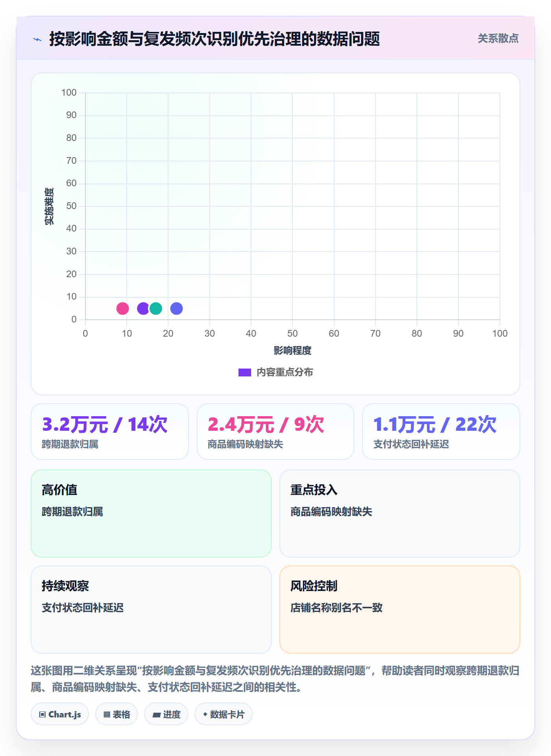
Task: Click the blue-violet scatter data point
Action: pyautogui.click(x=176, y=308)
